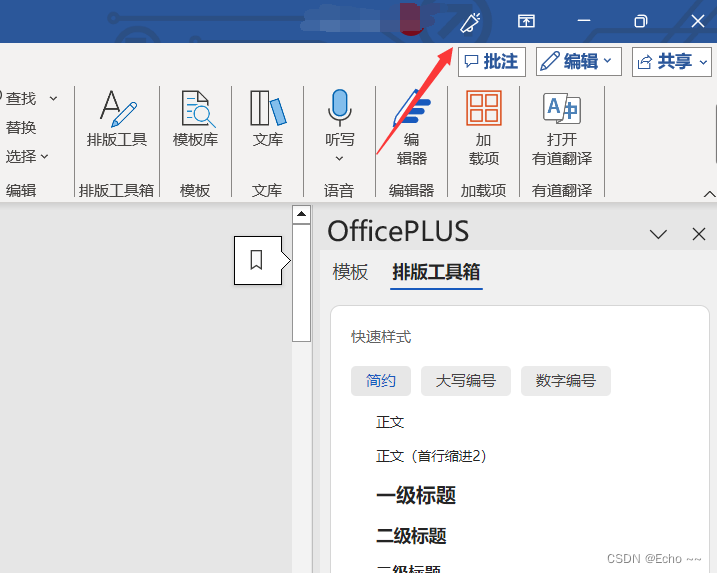The image size is (717, 573).
Task: Open OfficePLUS pane options chevron
Action: click(x=658, y=235)
